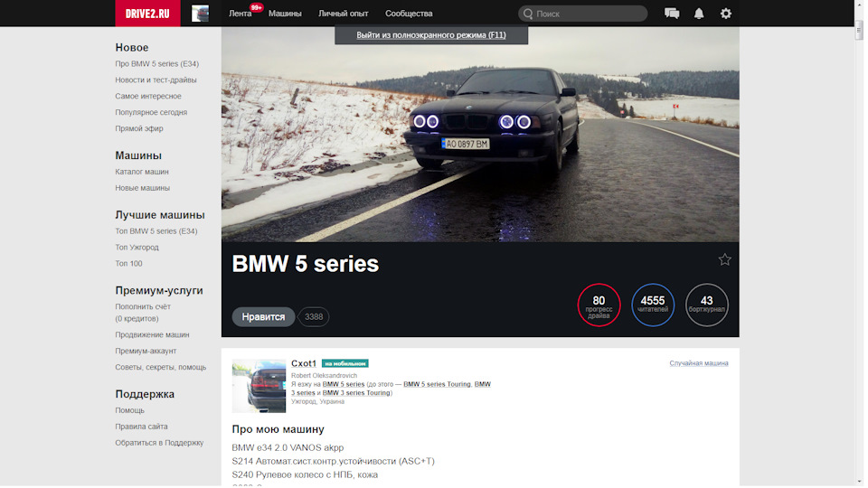The width and height of the screenshot is (868, 488).
Task: Click text Ужгород, Украина
Action: point(317,401)
